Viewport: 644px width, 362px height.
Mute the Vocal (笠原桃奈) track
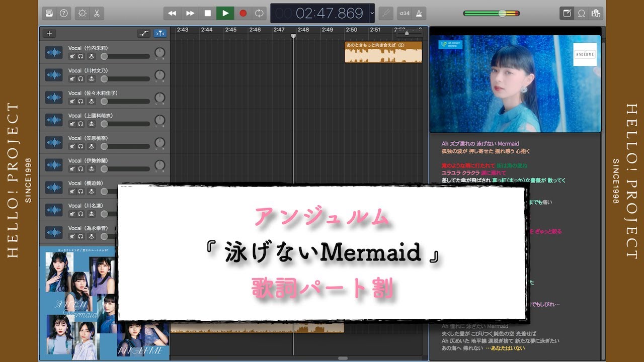coord(72,146)
